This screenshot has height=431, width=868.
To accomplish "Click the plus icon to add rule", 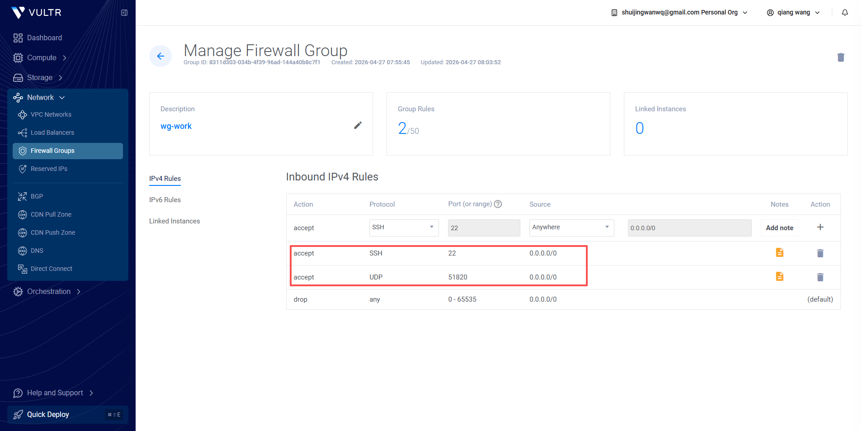I will point(820,227).
